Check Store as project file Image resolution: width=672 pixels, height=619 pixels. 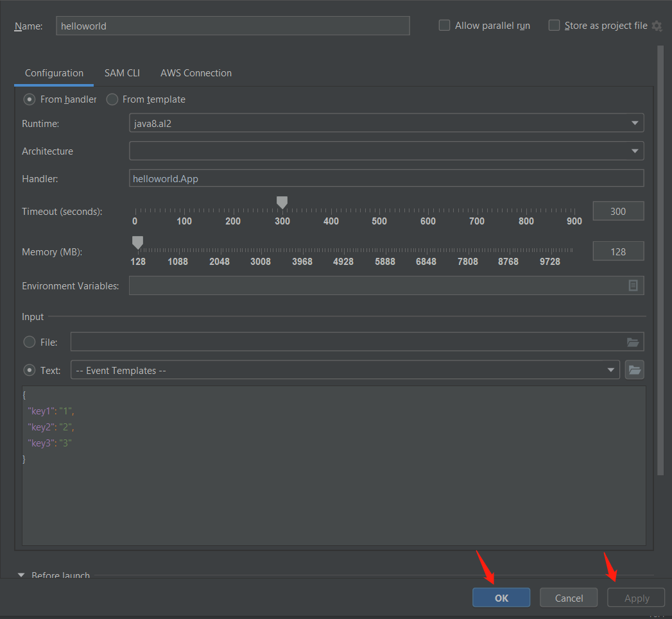click(x=555, y=26)
